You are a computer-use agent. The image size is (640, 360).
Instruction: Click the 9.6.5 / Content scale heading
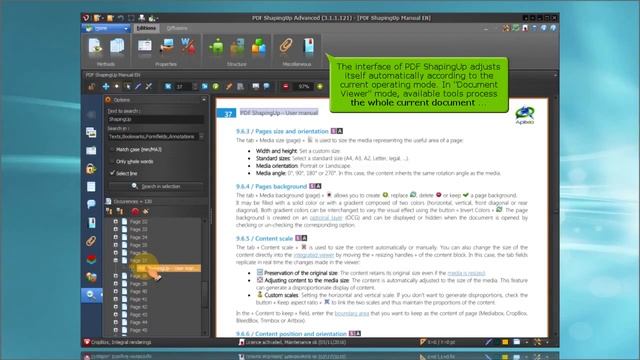point(264,238)
